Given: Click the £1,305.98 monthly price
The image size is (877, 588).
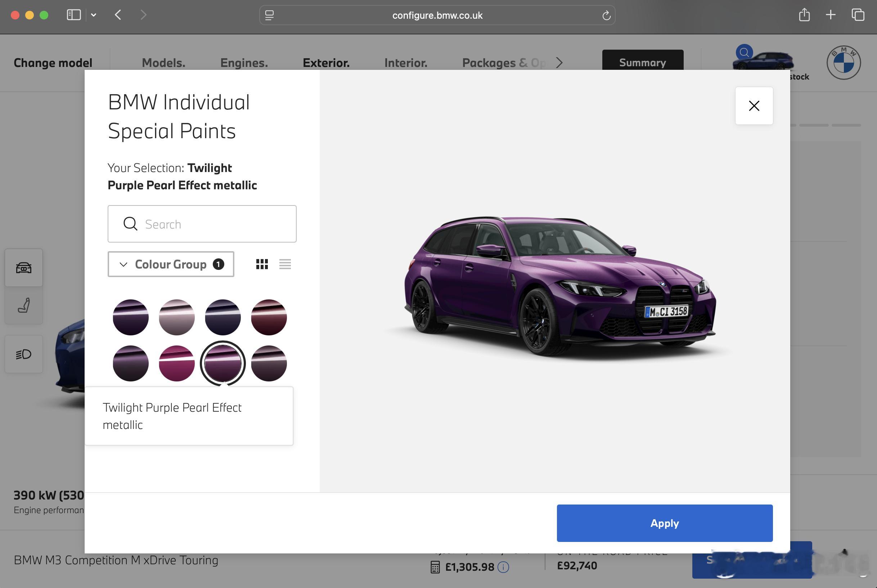Looking at the screenshot, I should 469,567.
